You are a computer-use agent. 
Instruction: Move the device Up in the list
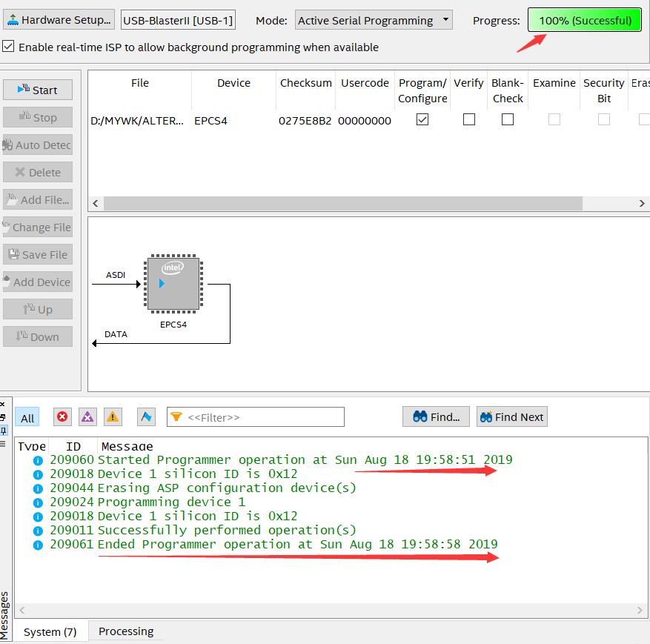coord(38,309)
